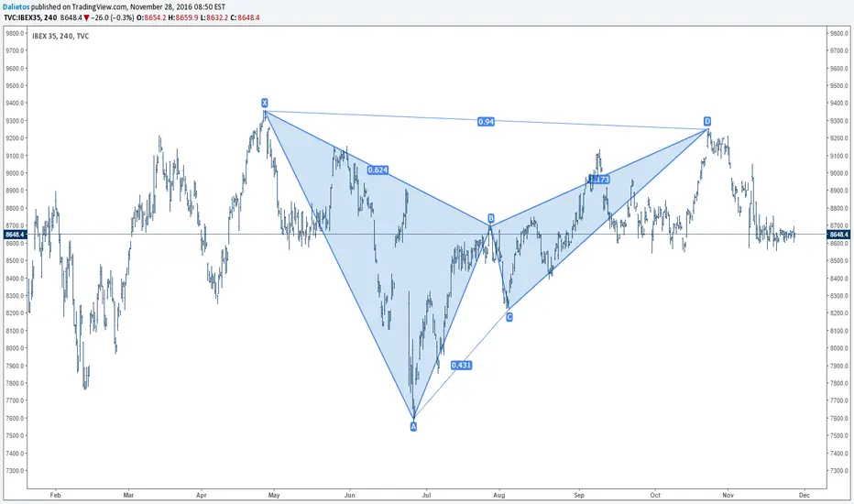The image size is (854, 504).
Task: Click the −26.0 (−0.3%) change value
Action: click(112, 17)
